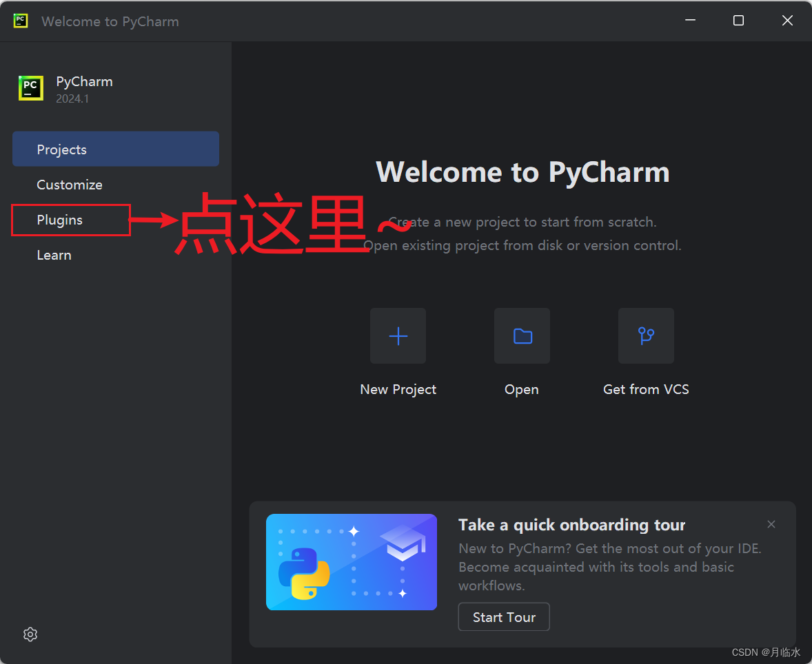
Task: Go to the Learn tab
Action: pos(116,255)
